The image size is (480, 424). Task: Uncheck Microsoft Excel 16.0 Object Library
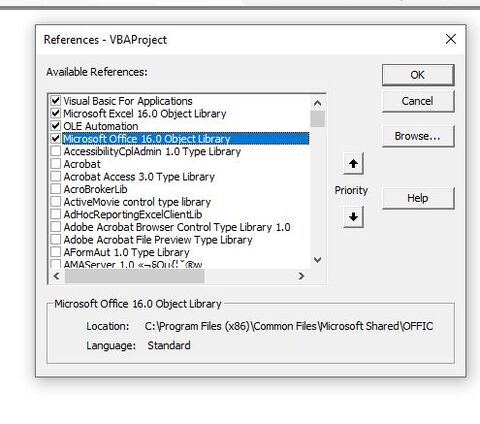pos(55,113)
